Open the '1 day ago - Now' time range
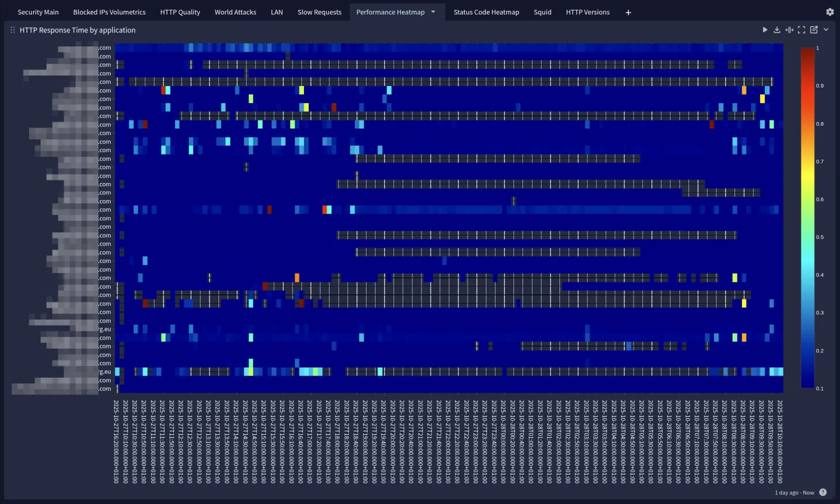The width and height of the screenshot is (840, 504). [794, 492]
